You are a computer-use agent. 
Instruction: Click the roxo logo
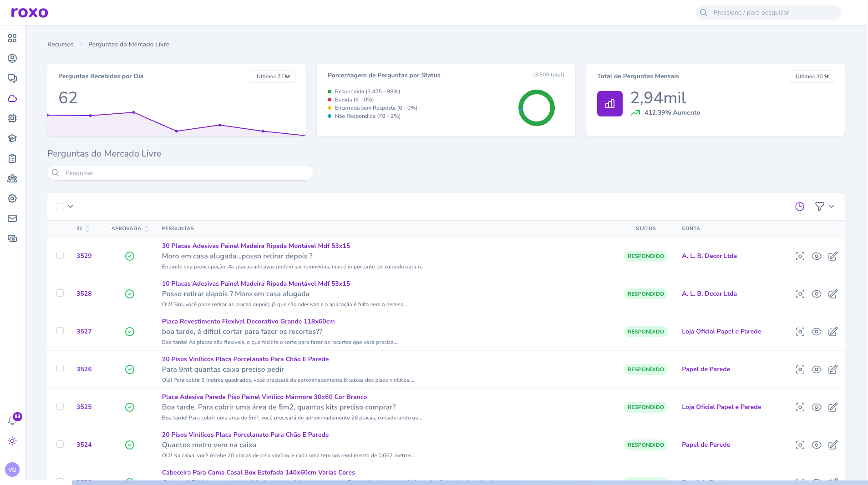point(30,12)
